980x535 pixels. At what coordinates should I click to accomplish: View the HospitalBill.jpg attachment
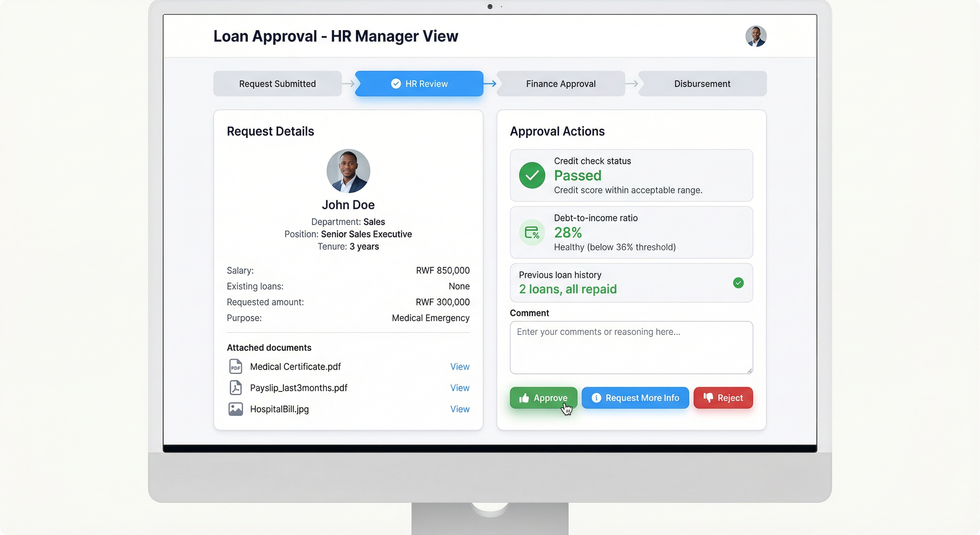[x=460, y=409]
